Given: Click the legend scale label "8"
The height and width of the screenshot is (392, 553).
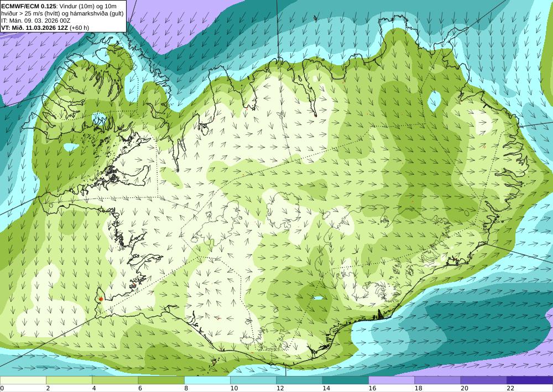Looking at the screenshot, I should tap(186, 389).
